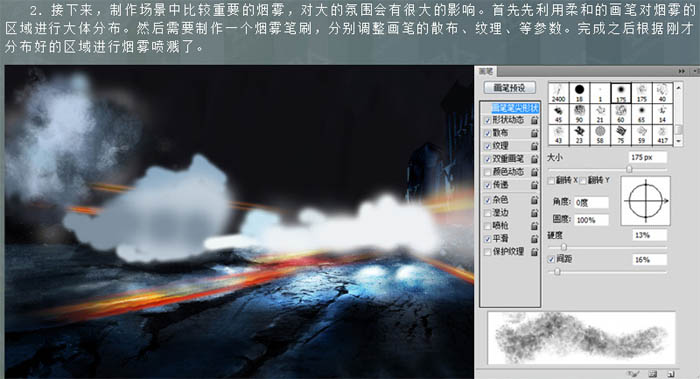Open the 双重画笔 settings label
The width and height of the screenshot is (700, 379).
pyautogui.click(x=508, y=159)
